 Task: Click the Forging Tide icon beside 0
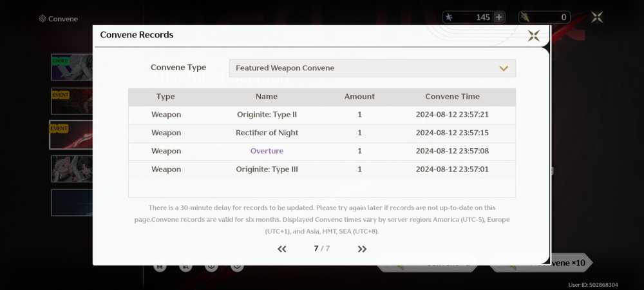coord(525,17)
